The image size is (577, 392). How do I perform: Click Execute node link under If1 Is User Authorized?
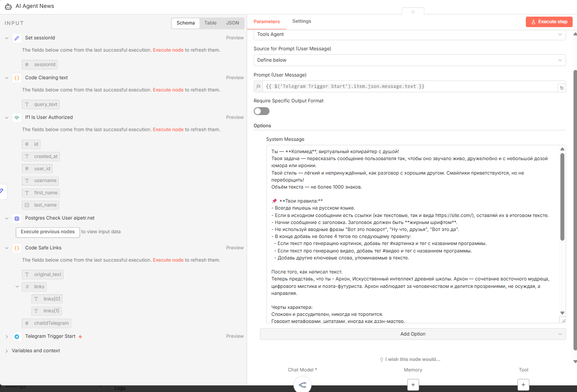coord(168,130)
